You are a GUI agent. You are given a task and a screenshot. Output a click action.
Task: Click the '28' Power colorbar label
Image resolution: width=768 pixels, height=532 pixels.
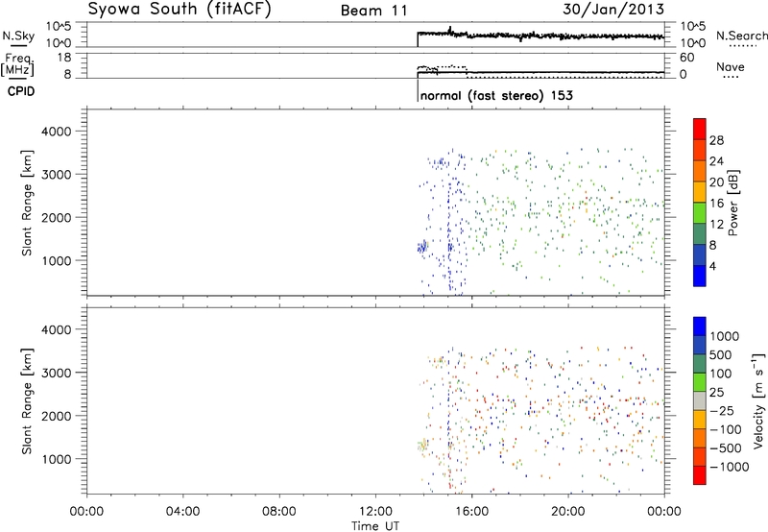(x=716, y=140)
